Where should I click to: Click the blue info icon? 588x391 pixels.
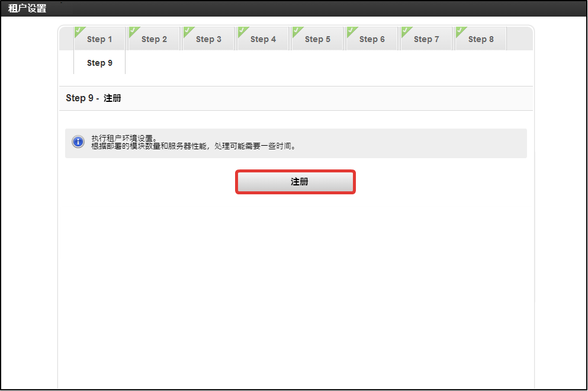78,142
